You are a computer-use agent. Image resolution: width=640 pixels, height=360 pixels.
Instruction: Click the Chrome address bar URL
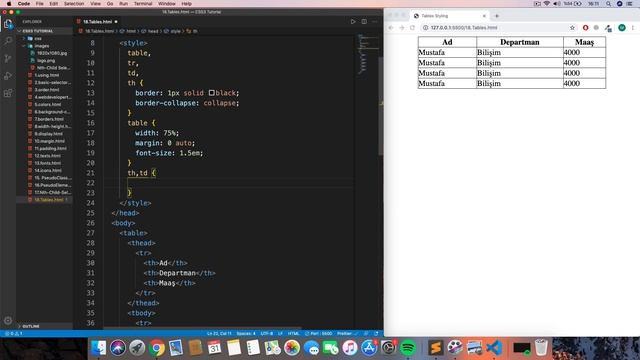coord(464,28)
